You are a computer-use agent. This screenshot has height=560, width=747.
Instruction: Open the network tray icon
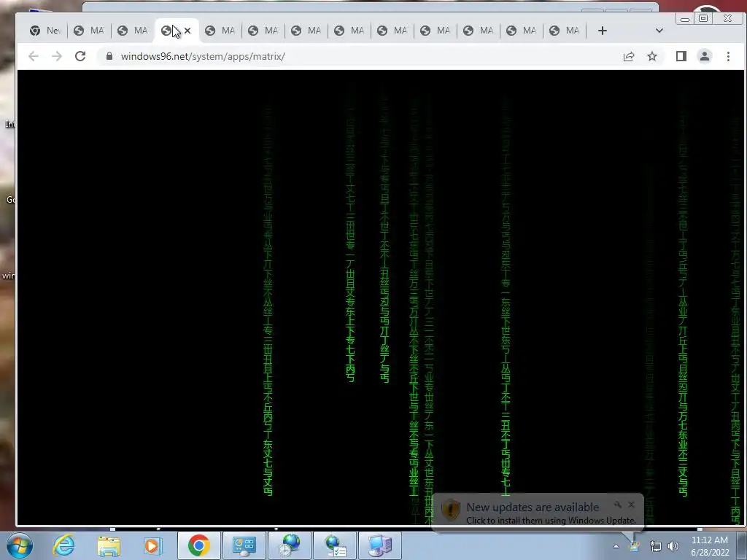[x=656, y=546]
